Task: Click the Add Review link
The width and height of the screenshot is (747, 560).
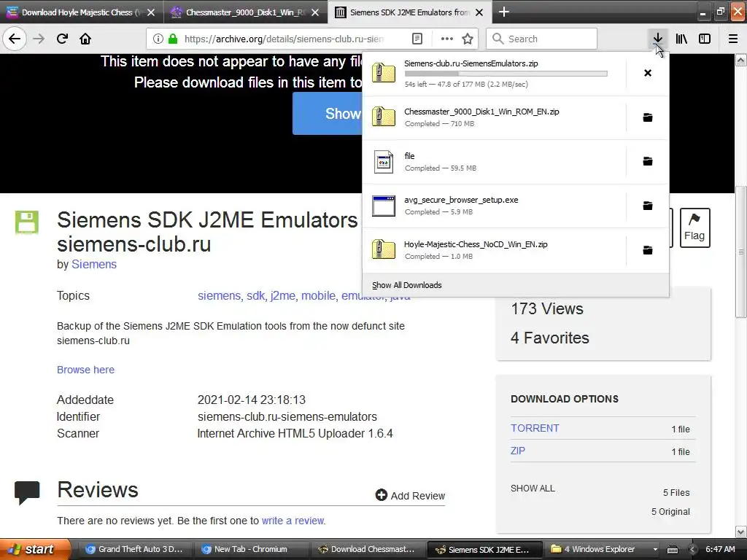Action: point(417,496)
